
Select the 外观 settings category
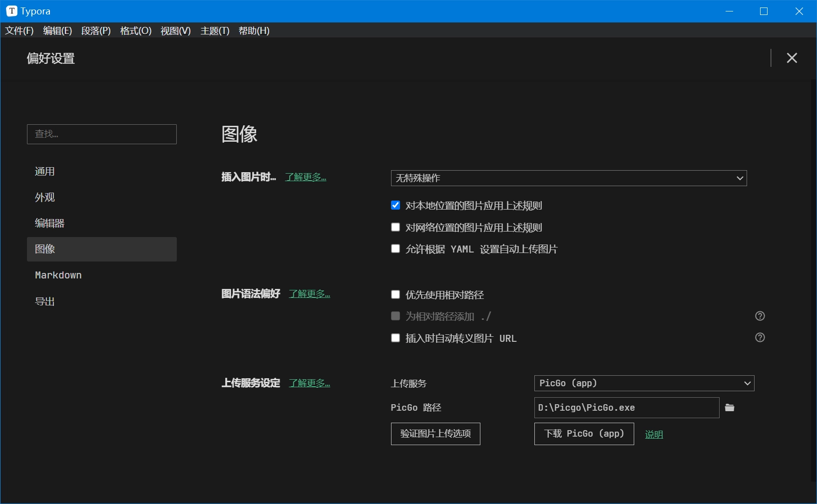[x=102, y=198]
